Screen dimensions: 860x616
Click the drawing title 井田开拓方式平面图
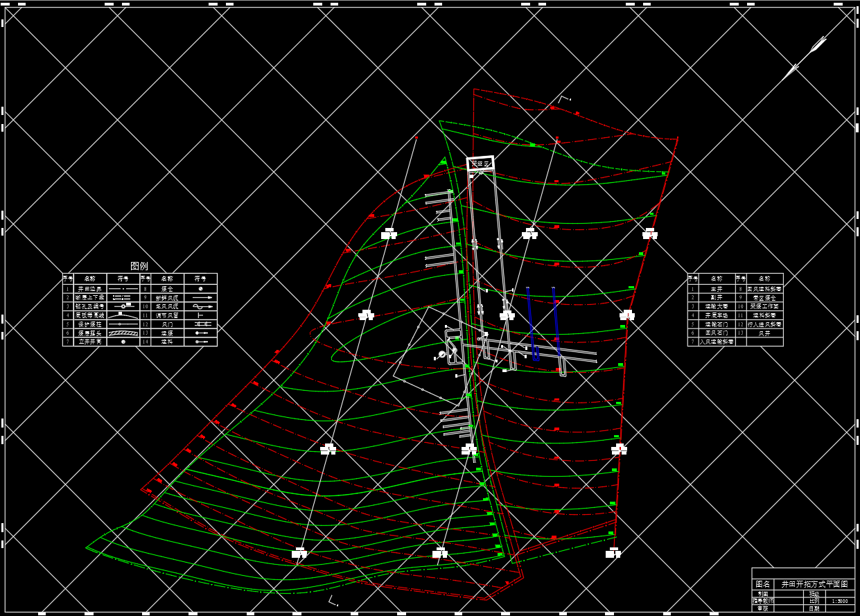click(814, 584)
